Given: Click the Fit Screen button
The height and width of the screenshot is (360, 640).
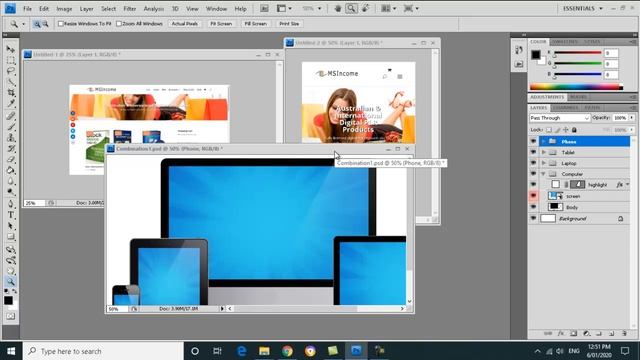Looking at the screenshot, I should (221, 24).
